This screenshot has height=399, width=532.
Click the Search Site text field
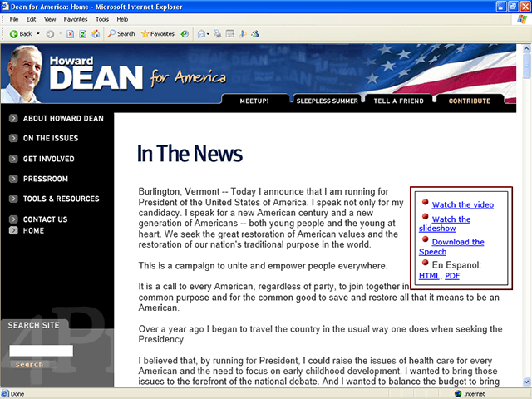41,351
